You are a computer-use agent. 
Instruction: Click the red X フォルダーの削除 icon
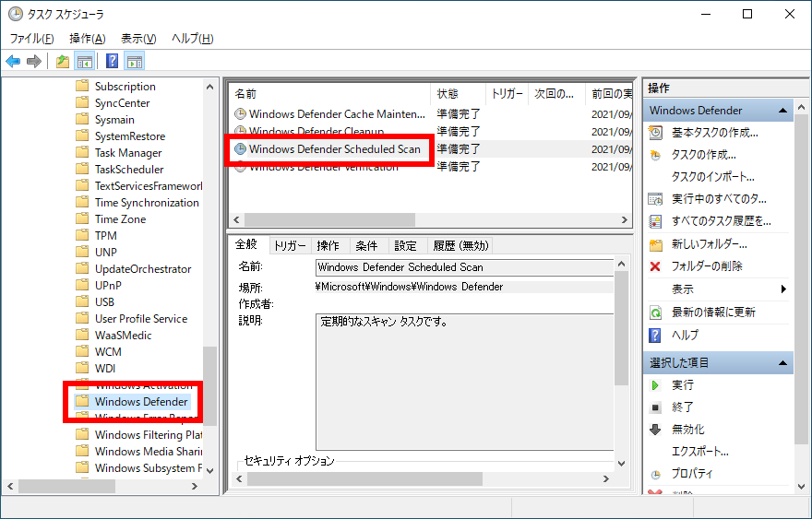(x=655, y=266)
